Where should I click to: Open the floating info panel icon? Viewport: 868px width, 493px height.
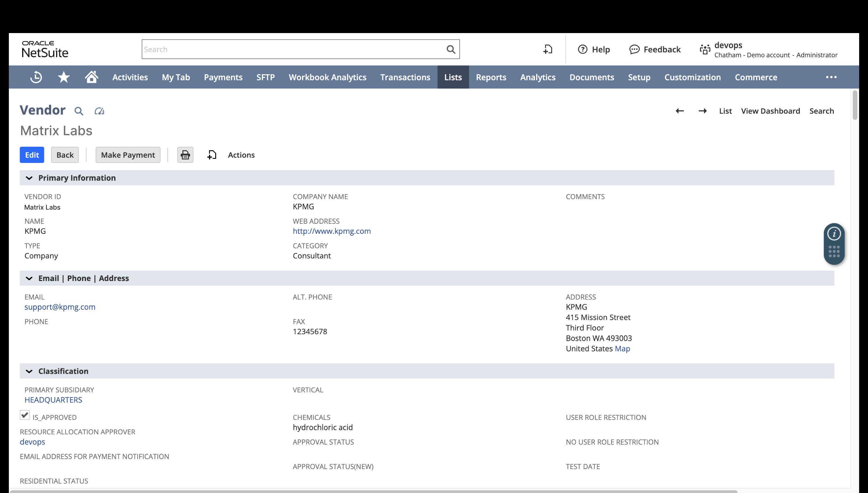point(834,234)
